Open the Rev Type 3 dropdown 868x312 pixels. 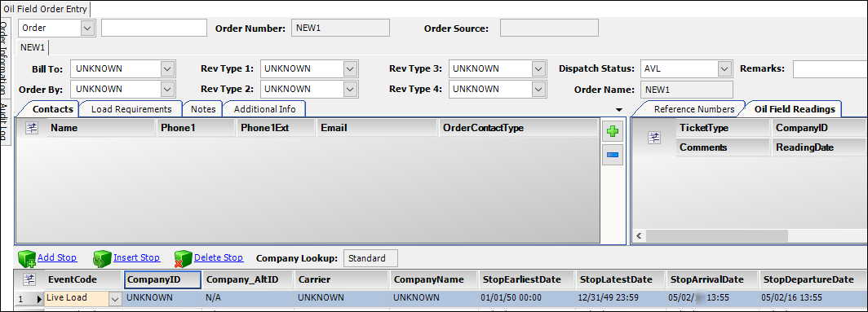click(539, 69)
